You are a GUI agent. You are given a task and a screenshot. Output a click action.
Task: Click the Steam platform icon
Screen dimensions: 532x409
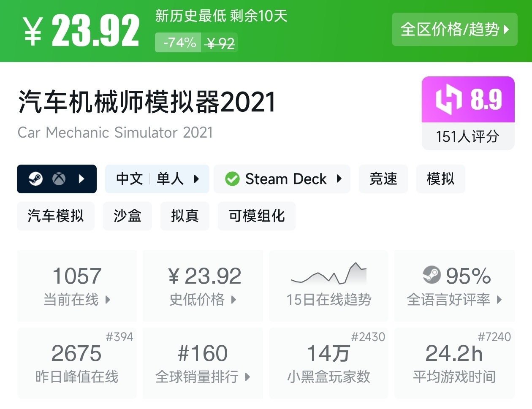pyautogui.click(x=35, y=179)
